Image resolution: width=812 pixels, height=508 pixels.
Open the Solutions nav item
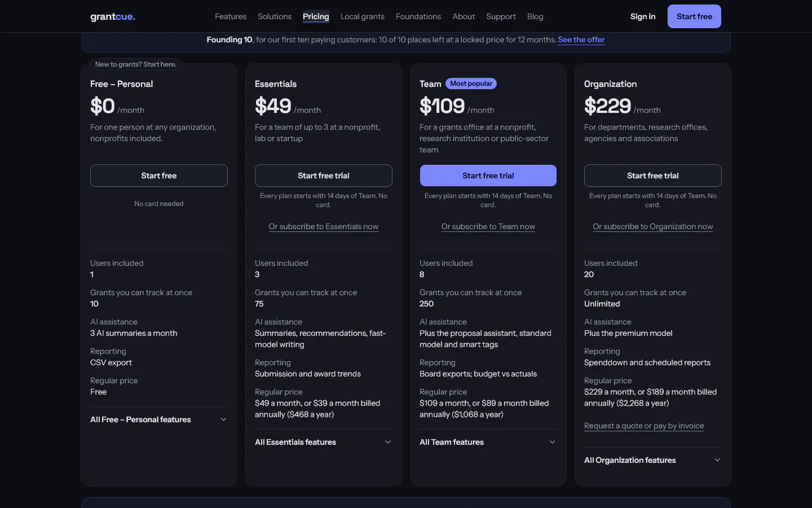click(x=275, y=16)
